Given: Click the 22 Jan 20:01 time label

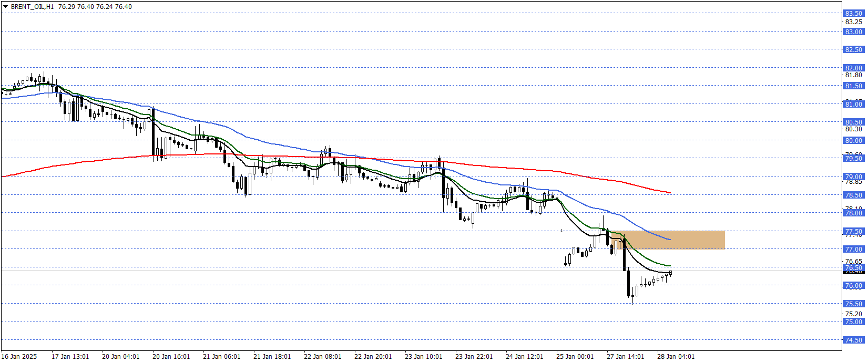Looking at the screenshot, I should point(373,356).
